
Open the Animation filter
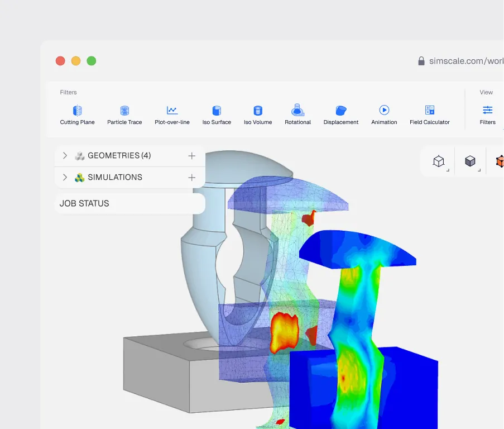point(384,115)
